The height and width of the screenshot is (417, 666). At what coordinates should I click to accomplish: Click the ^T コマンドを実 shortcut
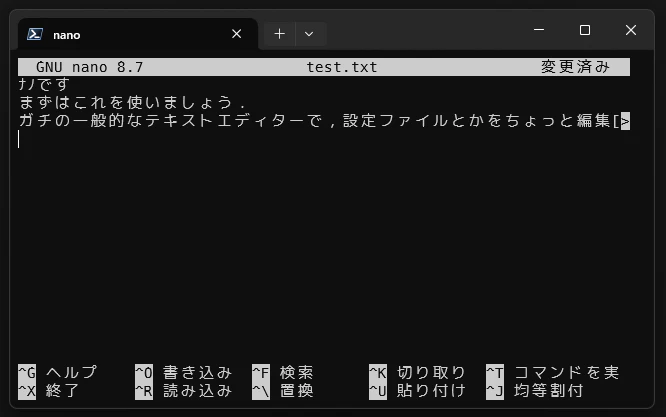click(x=553, y=372)
